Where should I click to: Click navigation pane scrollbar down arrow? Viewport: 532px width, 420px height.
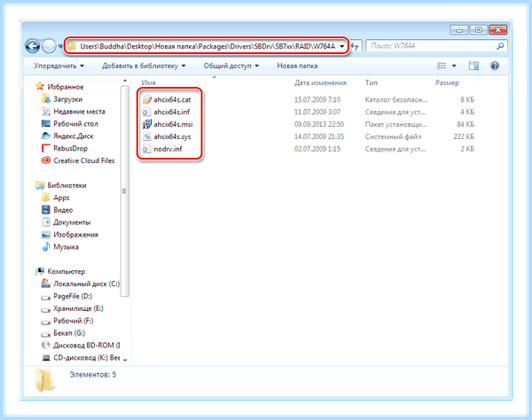125,360
